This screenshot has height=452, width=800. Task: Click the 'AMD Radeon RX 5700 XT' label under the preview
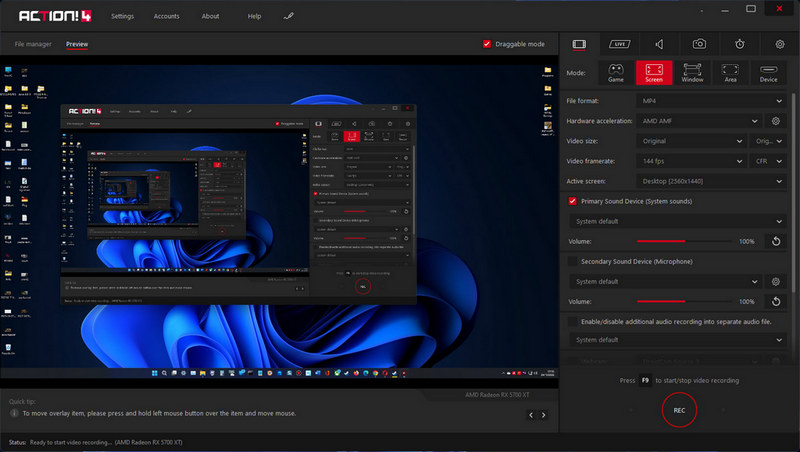click(x=497, y=395)
